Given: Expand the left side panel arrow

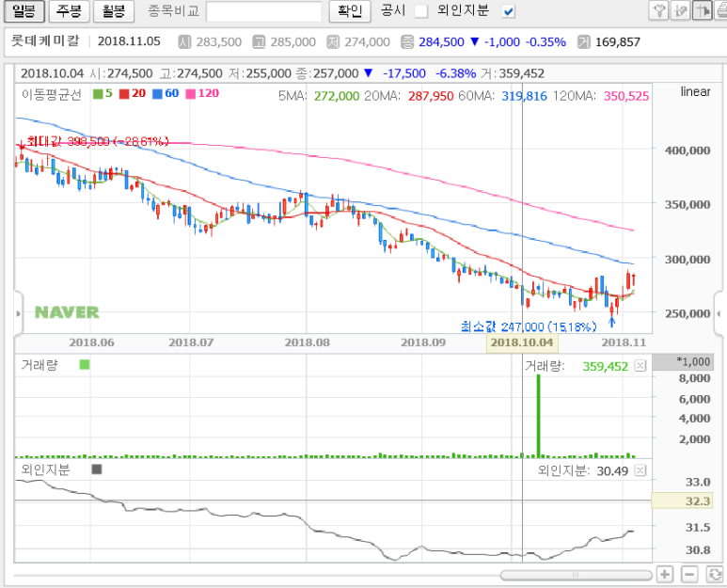Looking at the screenshot, I should [x=17, y=312].
